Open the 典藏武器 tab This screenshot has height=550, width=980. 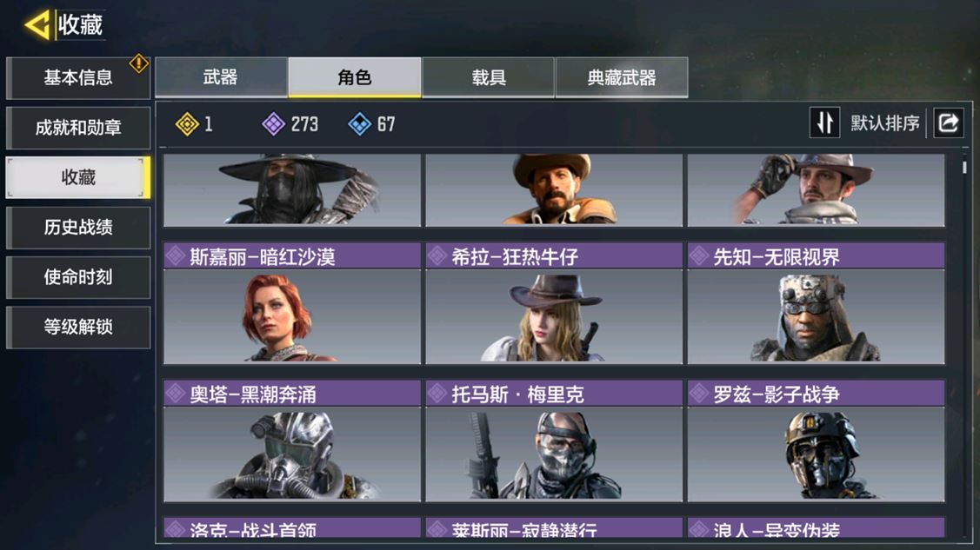point(622,77)
